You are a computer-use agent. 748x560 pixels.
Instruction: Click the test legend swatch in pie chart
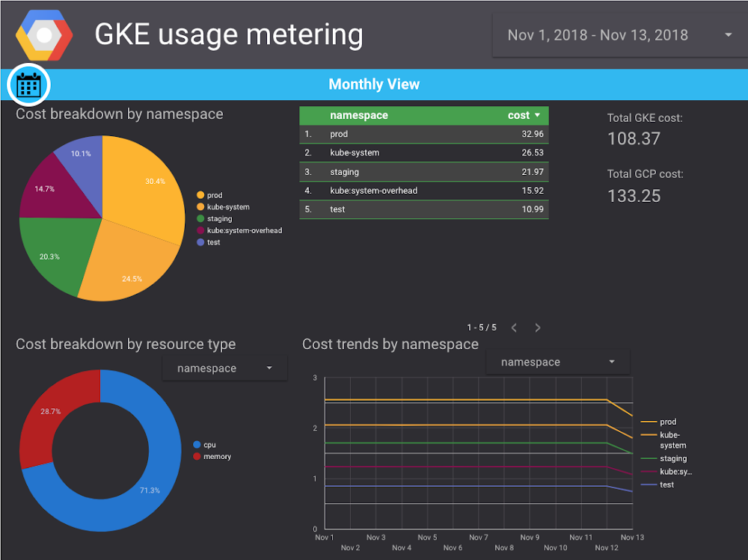200,242
